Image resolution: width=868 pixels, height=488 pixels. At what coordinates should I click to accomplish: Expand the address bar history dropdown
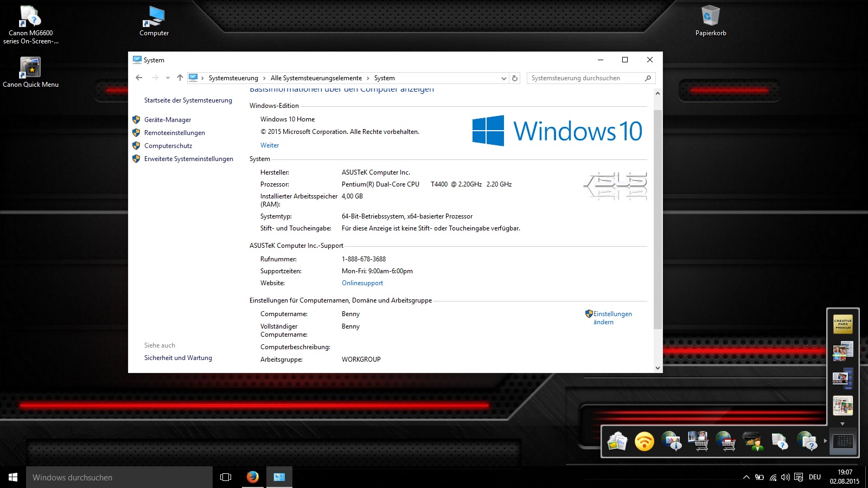click(x=504, y=78)
